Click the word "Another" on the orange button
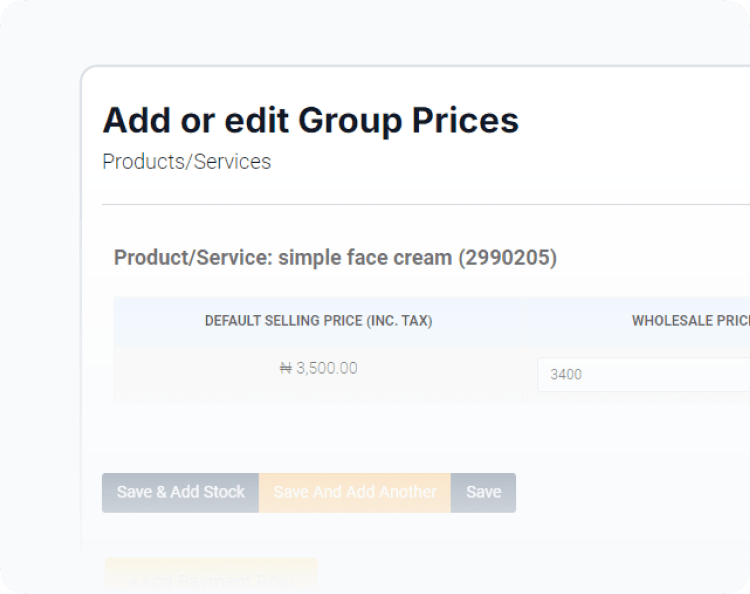The height and width of the screenshot is (594, 750). coord(404,492)
